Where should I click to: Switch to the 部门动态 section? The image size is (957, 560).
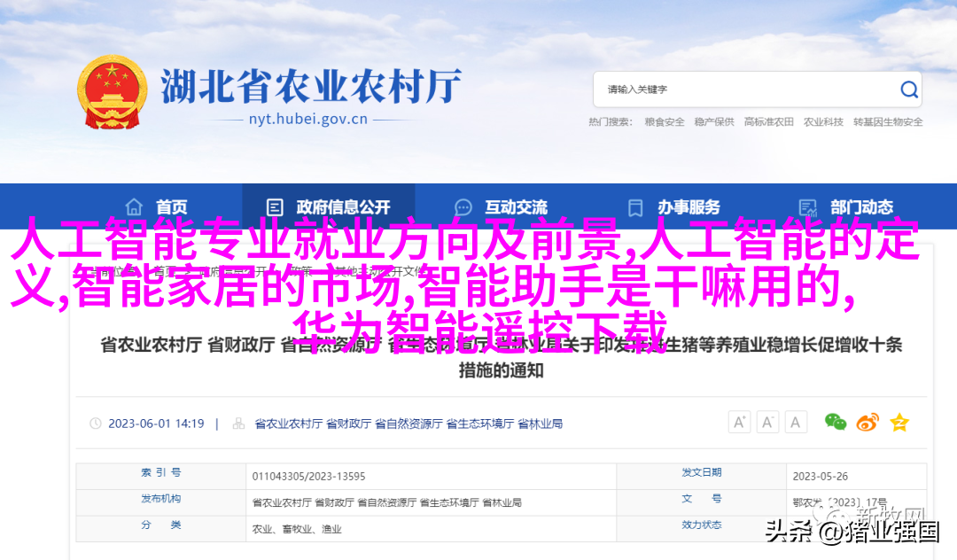846,207
